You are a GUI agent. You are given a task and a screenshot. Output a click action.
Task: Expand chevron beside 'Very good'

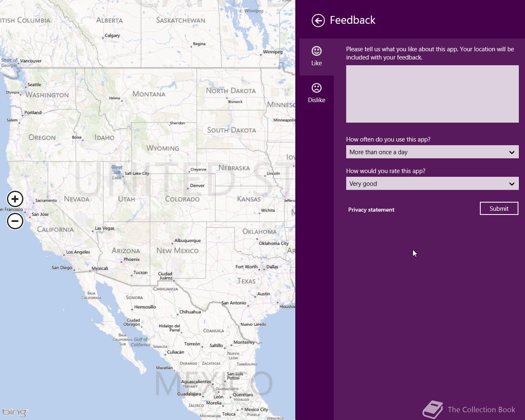(511, 184)
